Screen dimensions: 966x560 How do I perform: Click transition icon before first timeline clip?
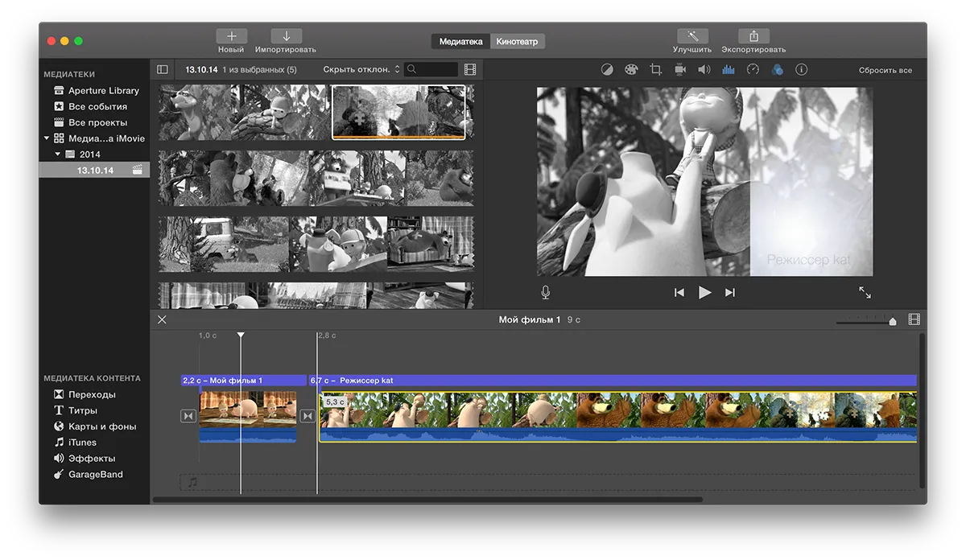pyautogui.click(x=188, y=416)
